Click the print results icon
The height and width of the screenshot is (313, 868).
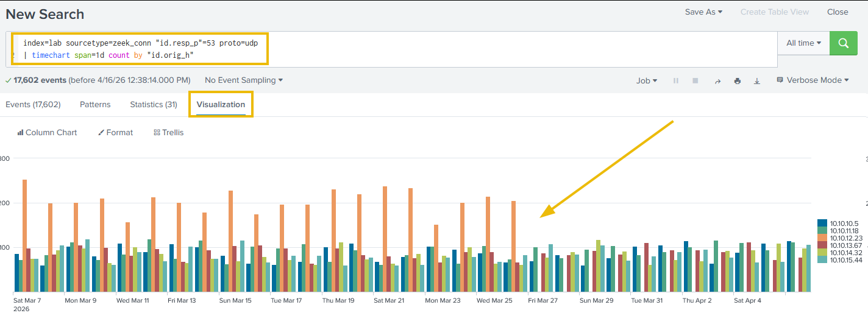738,80
